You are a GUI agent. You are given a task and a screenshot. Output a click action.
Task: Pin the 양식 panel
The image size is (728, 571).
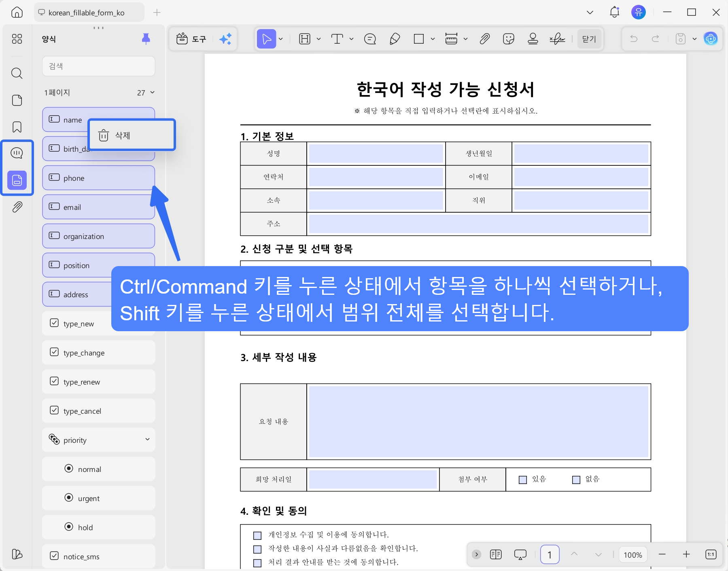tap(146, 39)
